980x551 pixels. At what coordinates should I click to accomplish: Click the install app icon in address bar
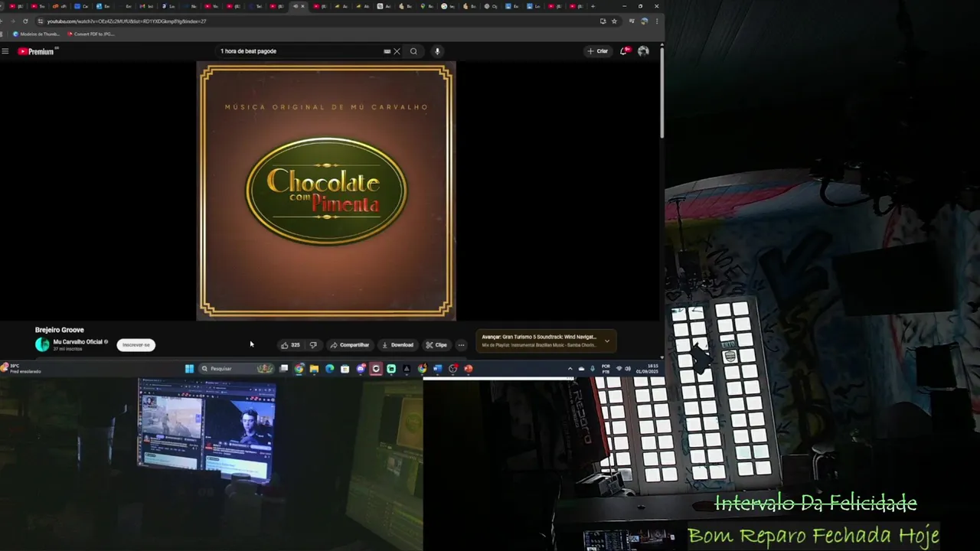tap(603, 21)
